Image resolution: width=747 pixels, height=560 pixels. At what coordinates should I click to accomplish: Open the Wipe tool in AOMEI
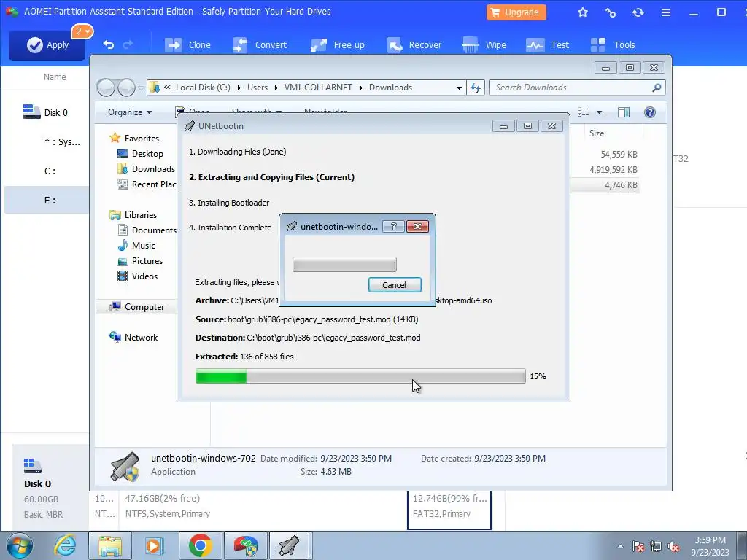pos(484,44)
